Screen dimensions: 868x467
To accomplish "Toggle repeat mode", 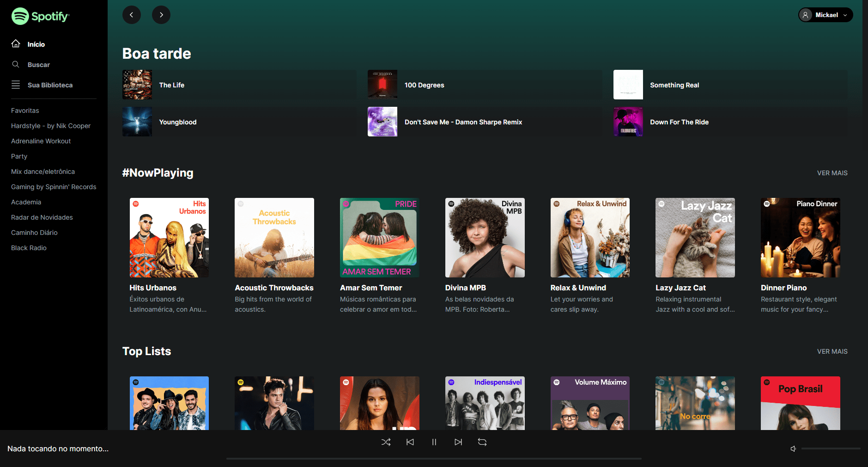I will (x=482, y=442).
